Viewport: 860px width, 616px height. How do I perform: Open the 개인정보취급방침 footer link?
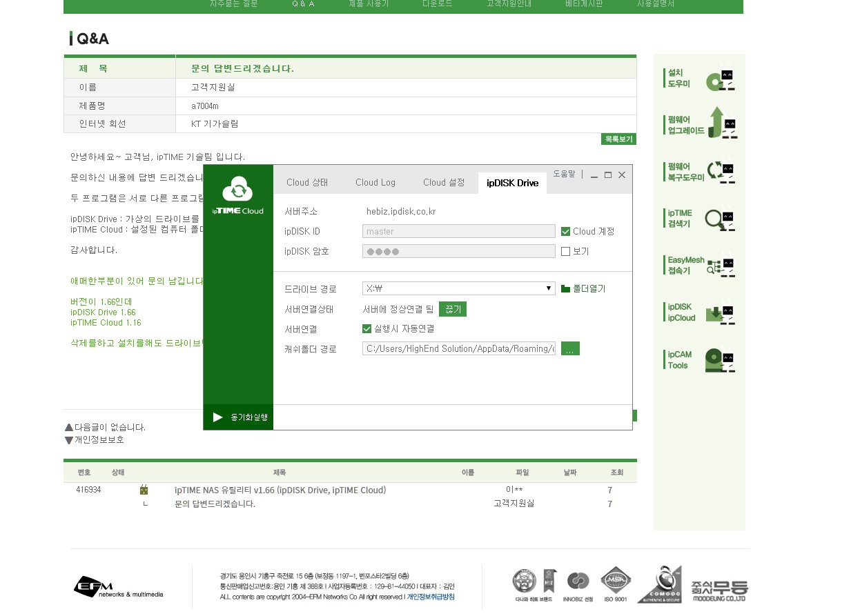(431, 597)
